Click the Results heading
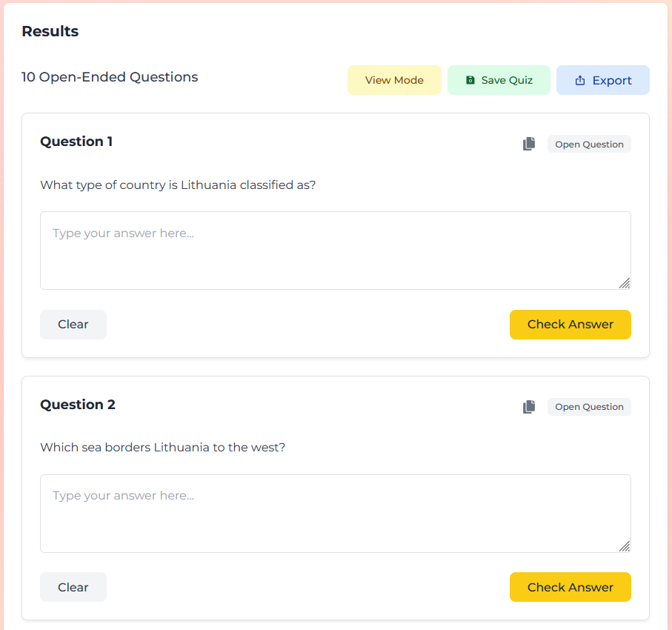Viewport: 672px width, 630px height. 50,31
